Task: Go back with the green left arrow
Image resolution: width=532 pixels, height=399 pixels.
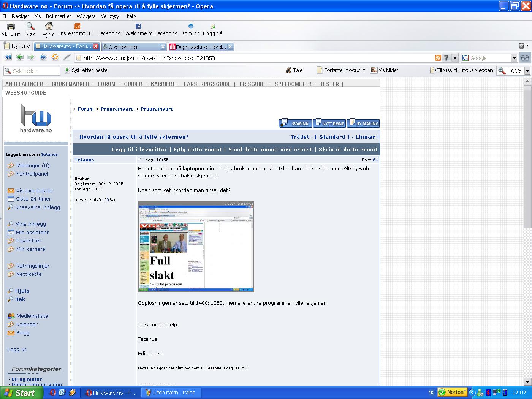Action: coord(20,57)
